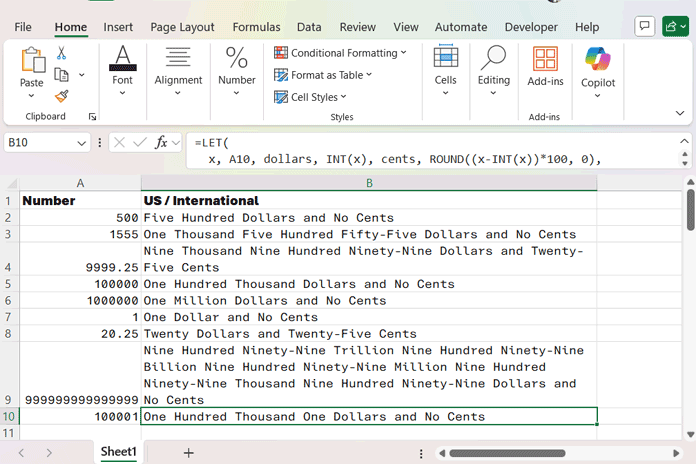
Task: Open the Alignment group icon
Action: pyautogui.click(x=178, y=57)
